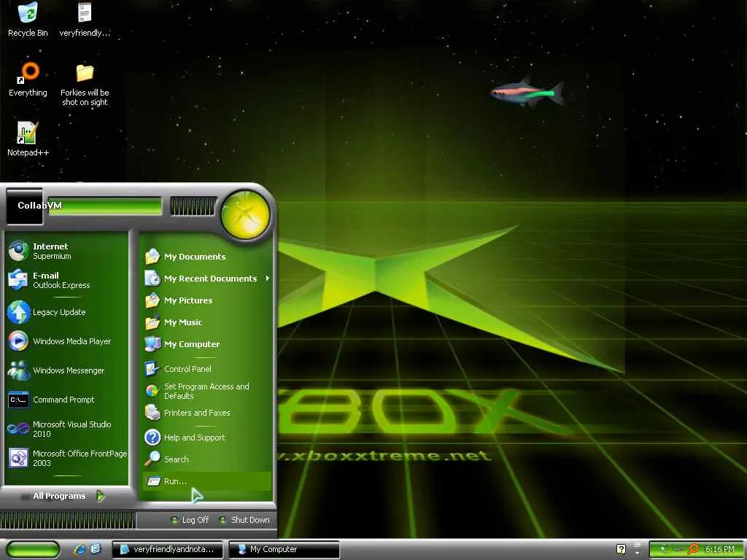Launch Internet Explorer from Quick Launch

(x=79, y=549)
